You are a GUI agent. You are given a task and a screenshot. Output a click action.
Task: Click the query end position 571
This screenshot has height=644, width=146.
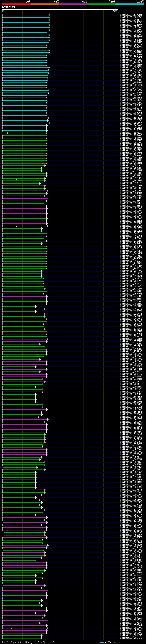point(115,11)
